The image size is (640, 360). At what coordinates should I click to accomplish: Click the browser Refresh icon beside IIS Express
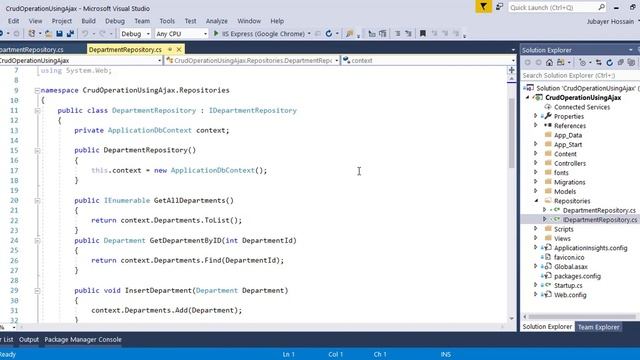[x=329, y=34]
